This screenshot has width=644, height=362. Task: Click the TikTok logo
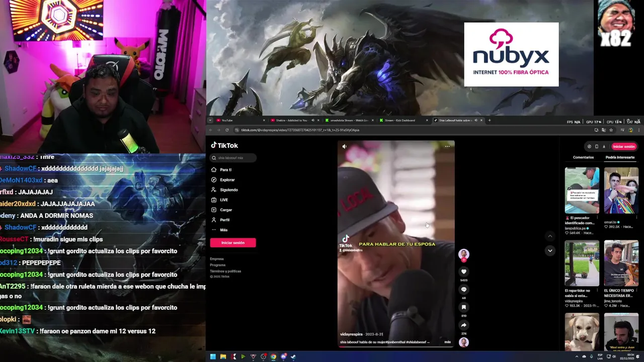click(x=224, y=145)
